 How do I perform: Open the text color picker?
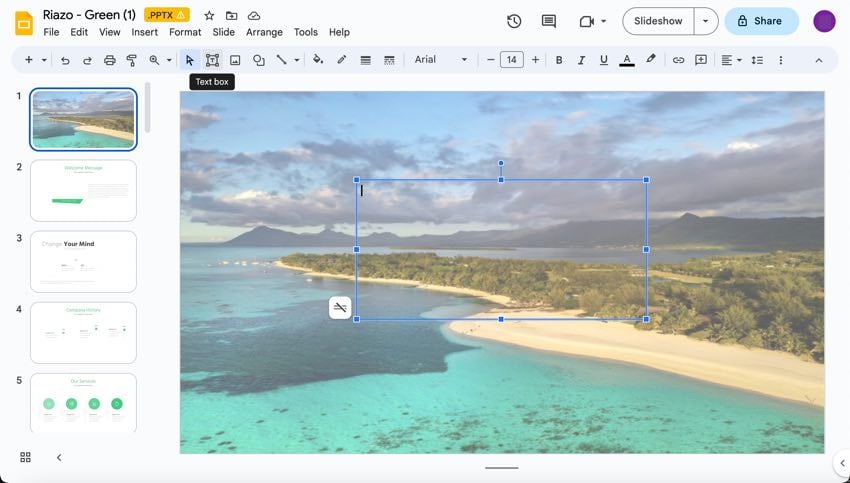point(627,60)
